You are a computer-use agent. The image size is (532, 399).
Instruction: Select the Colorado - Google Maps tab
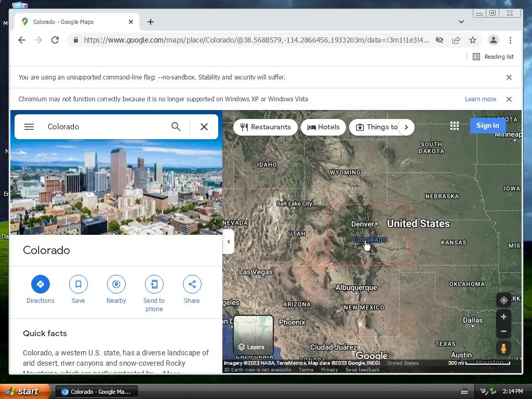pyautogui.click(x=77, y=22)
